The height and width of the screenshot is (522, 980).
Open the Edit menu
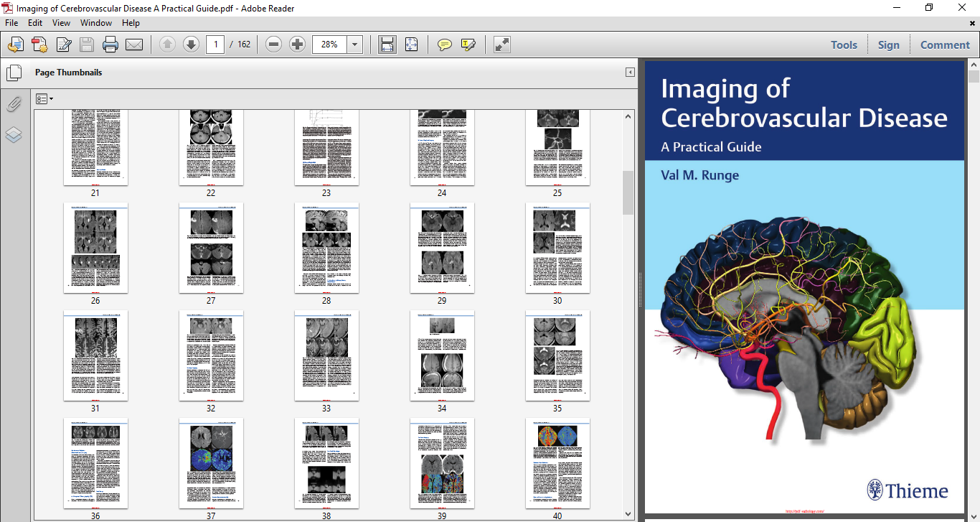pyautogui.click(x=35, y=23)
